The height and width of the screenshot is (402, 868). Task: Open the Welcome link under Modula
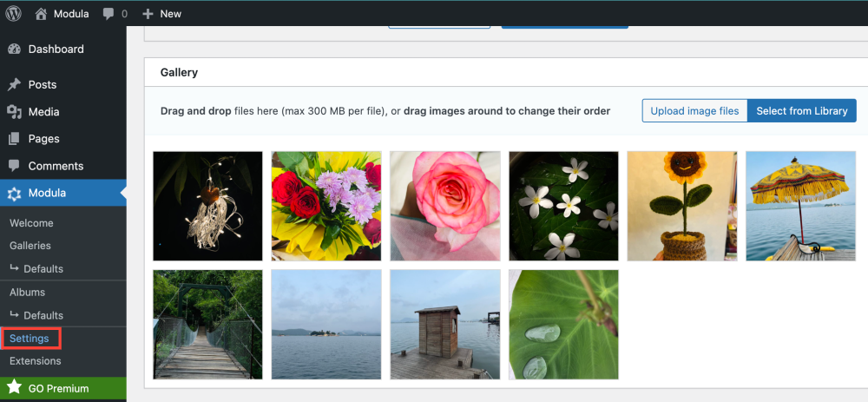point(31,223)
